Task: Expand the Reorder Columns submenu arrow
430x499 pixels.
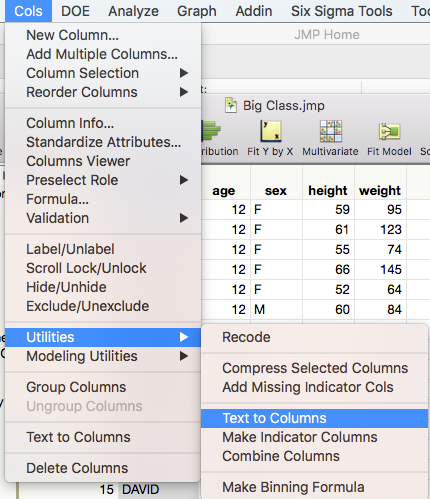Action: (x=184, y=92)
